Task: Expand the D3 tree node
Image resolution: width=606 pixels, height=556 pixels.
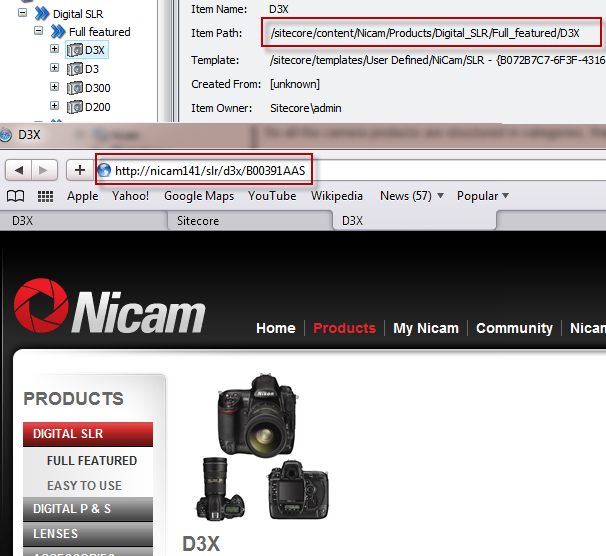Action: pos(54,68)
